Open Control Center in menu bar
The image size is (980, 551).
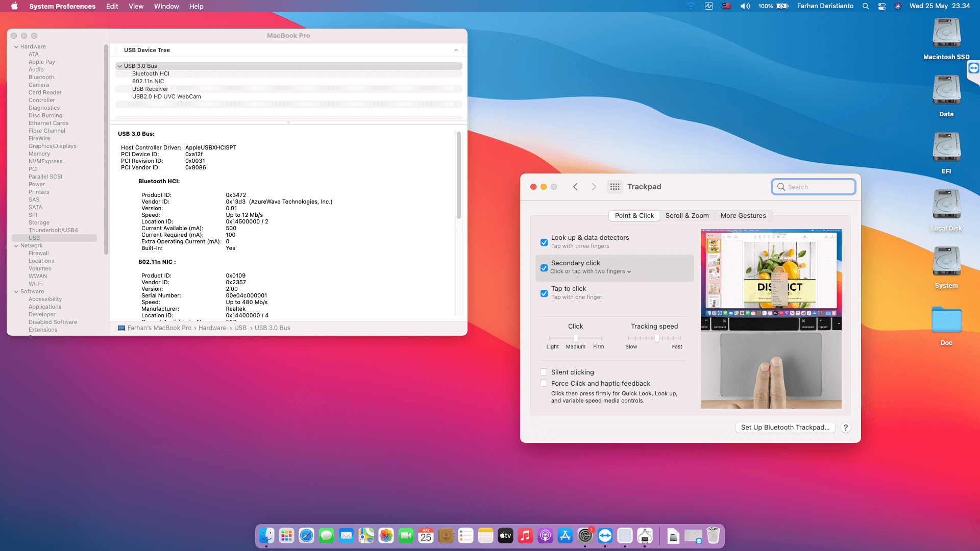click(882, 6)
